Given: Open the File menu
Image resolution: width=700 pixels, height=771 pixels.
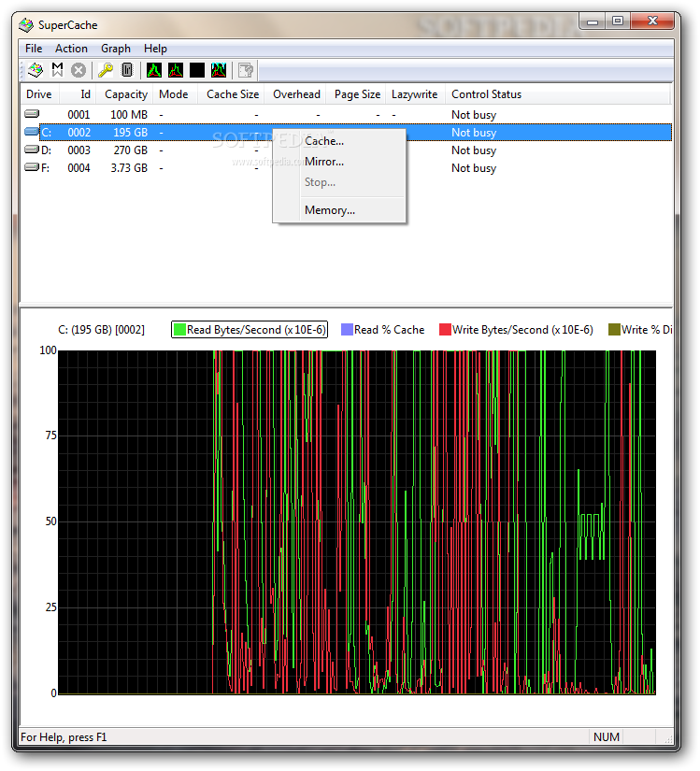Looking at the screenshot, I should click(34, 49).
